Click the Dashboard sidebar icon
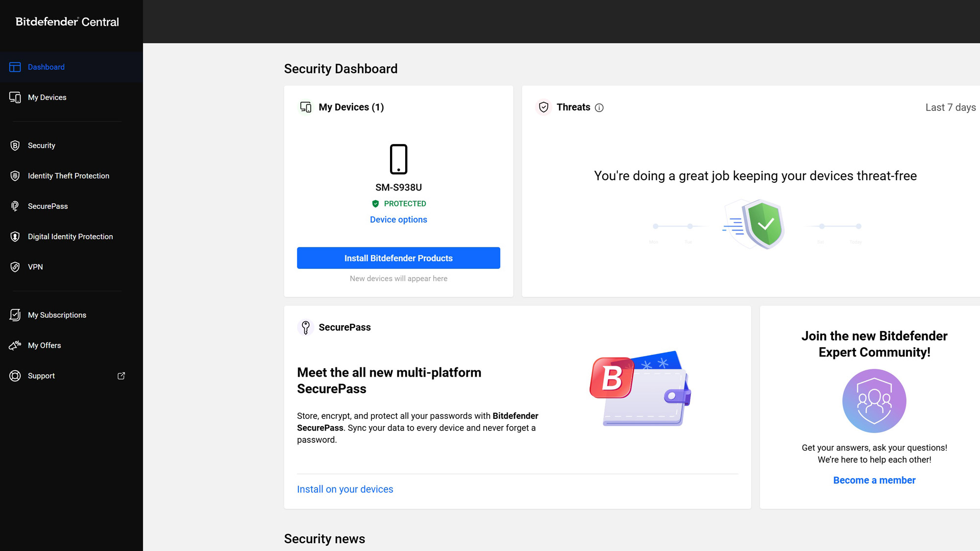This screenshot has height=551, width=980. (15, 67)
